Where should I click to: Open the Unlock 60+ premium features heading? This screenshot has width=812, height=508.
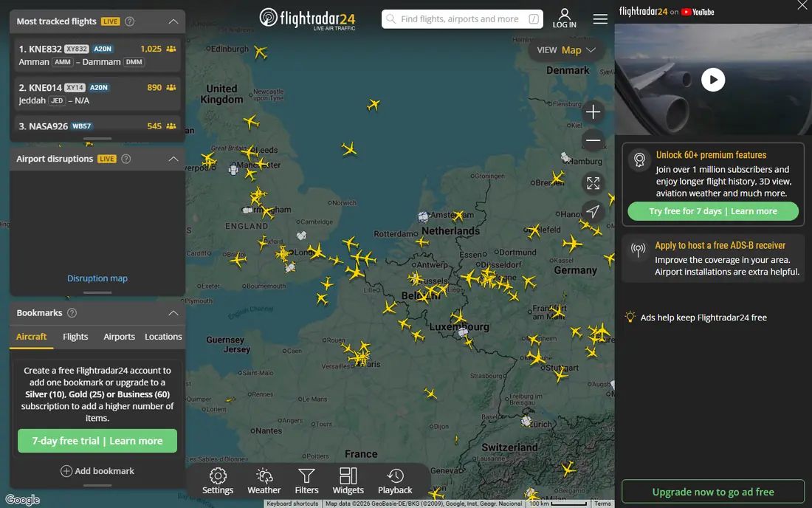(711, 155)
